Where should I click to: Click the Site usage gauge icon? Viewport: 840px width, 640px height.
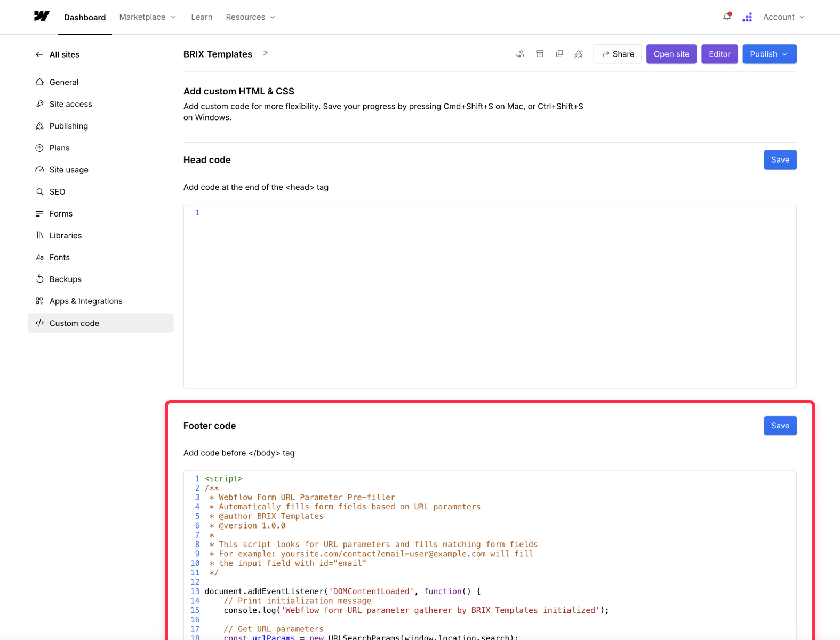coord(39,170)
